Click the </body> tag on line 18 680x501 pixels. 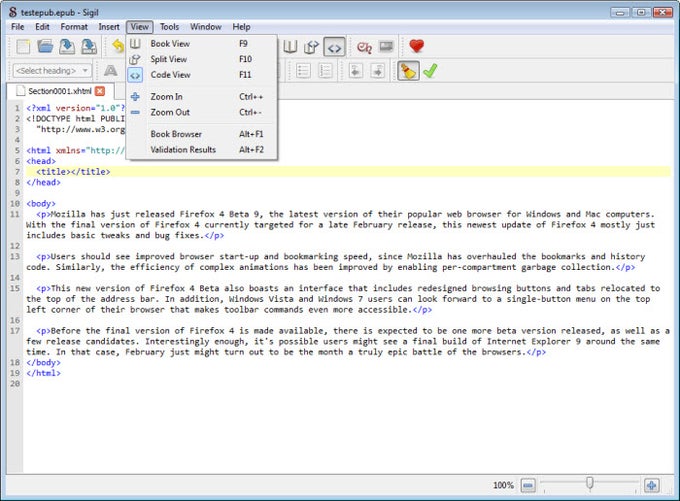pyautogui.click(x=43, y=363)
